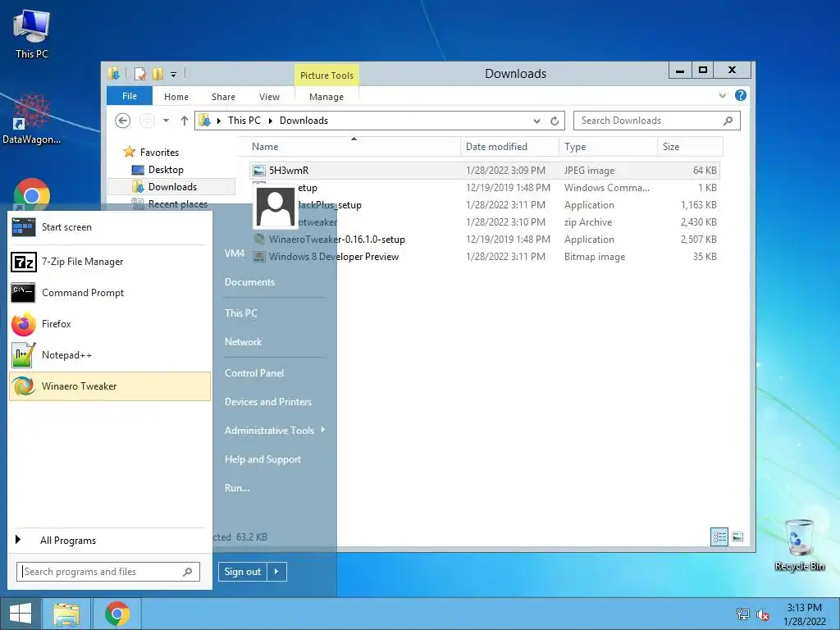Select Downloads in the navigation pane
Viewport: 840px width, 630px height.
pos(172,187)
